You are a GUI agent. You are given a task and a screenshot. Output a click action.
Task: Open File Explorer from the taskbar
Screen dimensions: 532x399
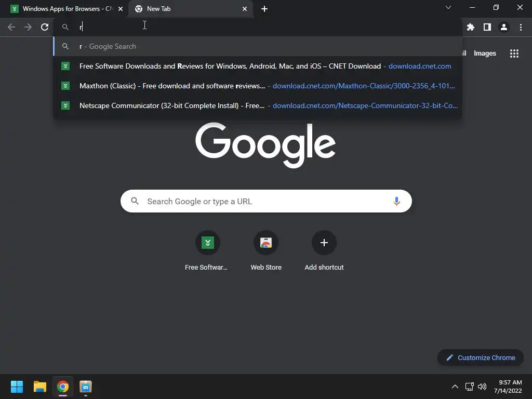[x=39, y=387]
